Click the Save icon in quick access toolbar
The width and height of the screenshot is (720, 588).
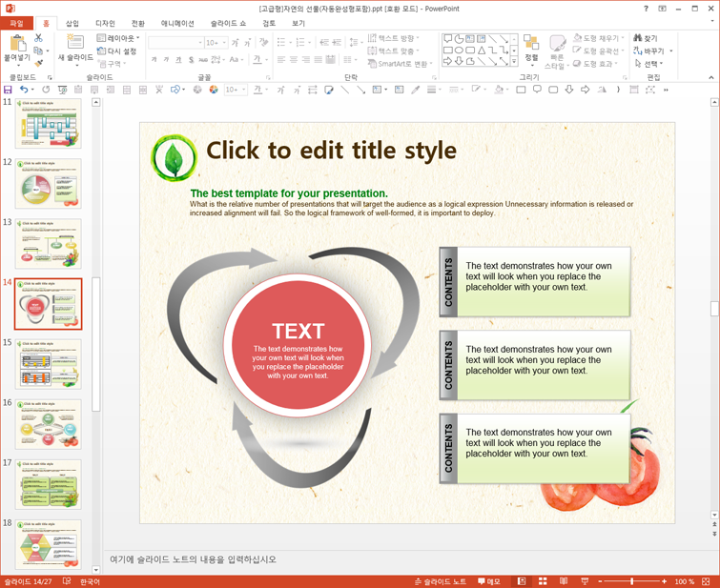point(8,90)
